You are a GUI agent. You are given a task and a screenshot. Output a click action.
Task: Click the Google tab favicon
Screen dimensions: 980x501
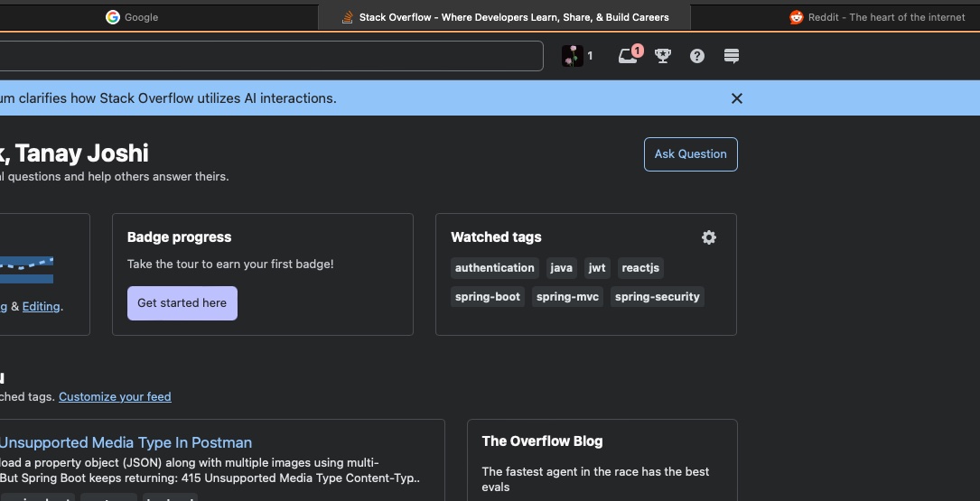tap(113, 17)
